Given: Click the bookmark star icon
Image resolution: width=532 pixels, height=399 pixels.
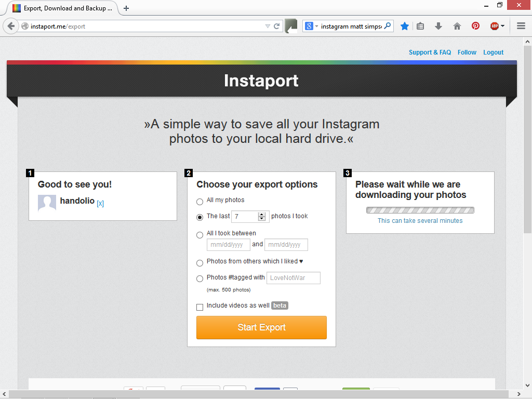Looking at the screenshot, I should click(404, 26).
